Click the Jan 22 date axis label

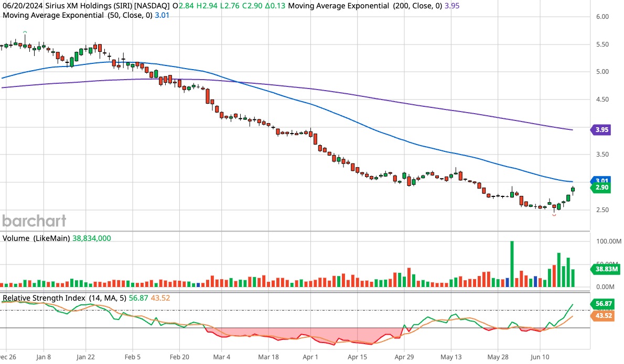[x=85, y=357]
